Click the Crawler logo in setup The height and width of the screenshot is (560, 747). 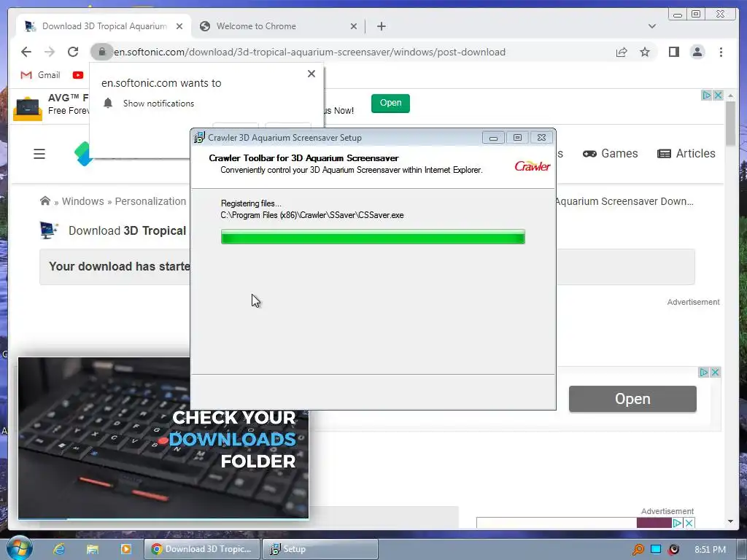pyautogui.click(x=532, y=166)
